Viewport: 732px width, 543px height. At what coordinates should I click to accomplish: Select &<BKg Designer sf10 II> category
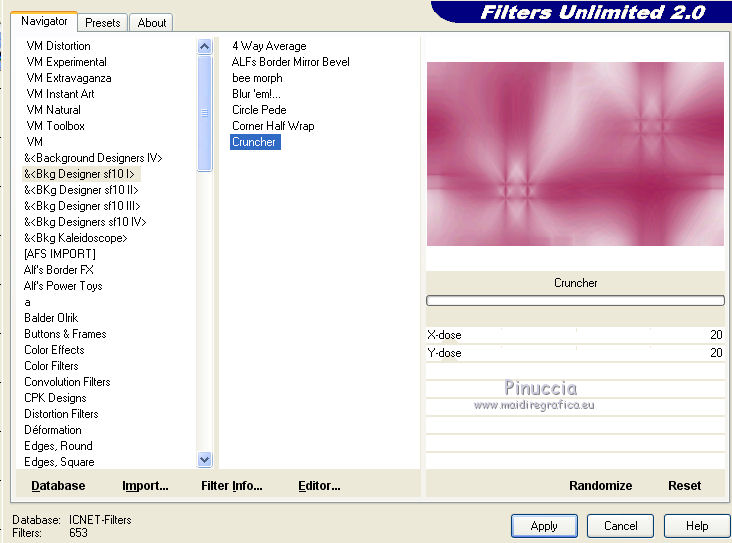pos(81,190)
